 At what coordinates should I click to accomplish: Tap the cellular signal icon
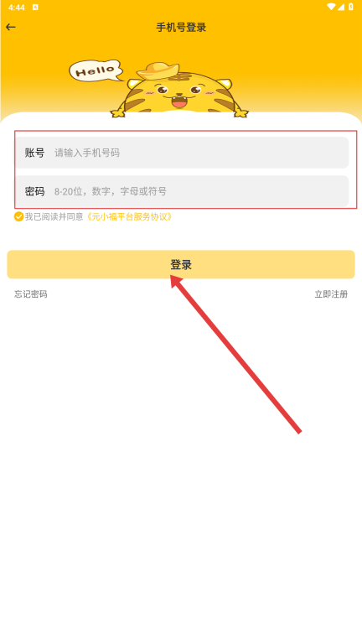point(341,7)
